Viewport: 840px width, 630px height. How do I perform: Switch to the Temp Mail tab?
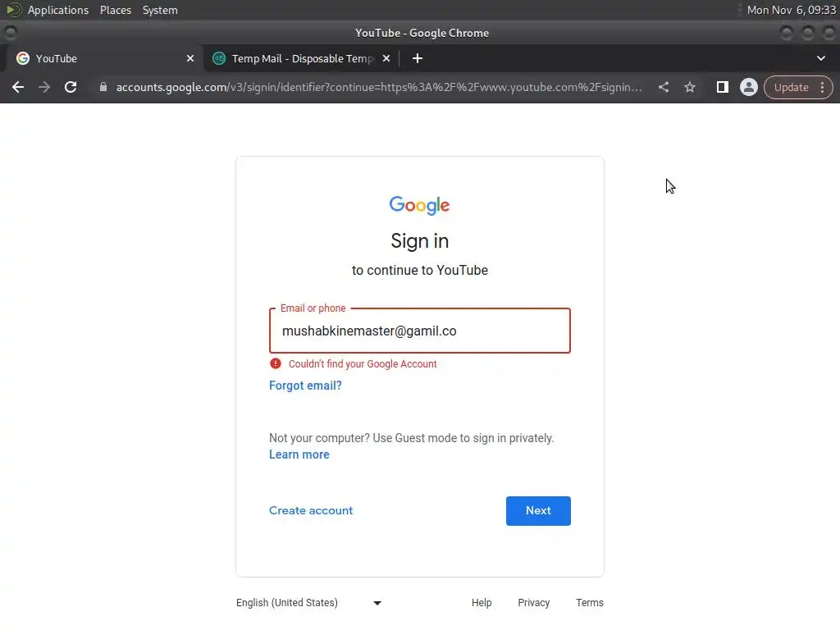(302, 58)
